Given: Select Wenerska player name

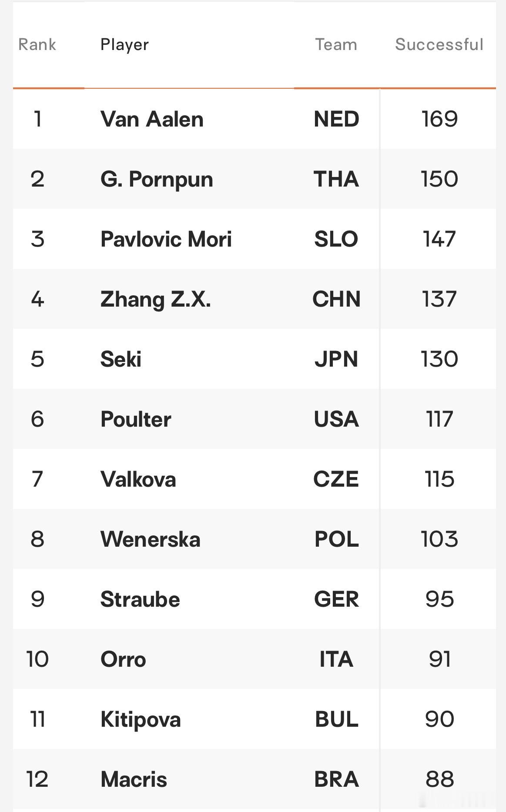Looking at the screenshot, I should click(x=150, y=539).
